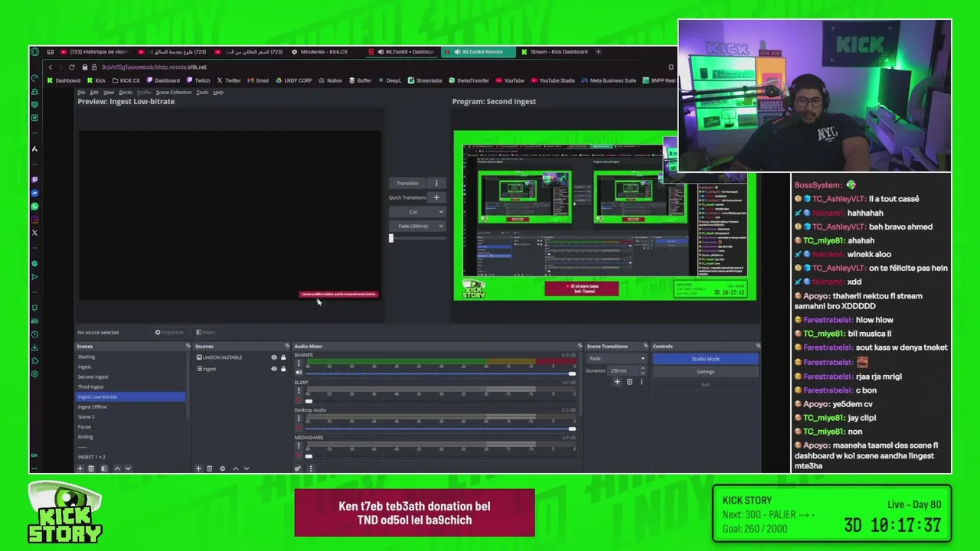The width and height of the screenshot is (980, 551).
Task: Remove selected source with trash icon
Action: pyautogui.click(x=209, y=468)
